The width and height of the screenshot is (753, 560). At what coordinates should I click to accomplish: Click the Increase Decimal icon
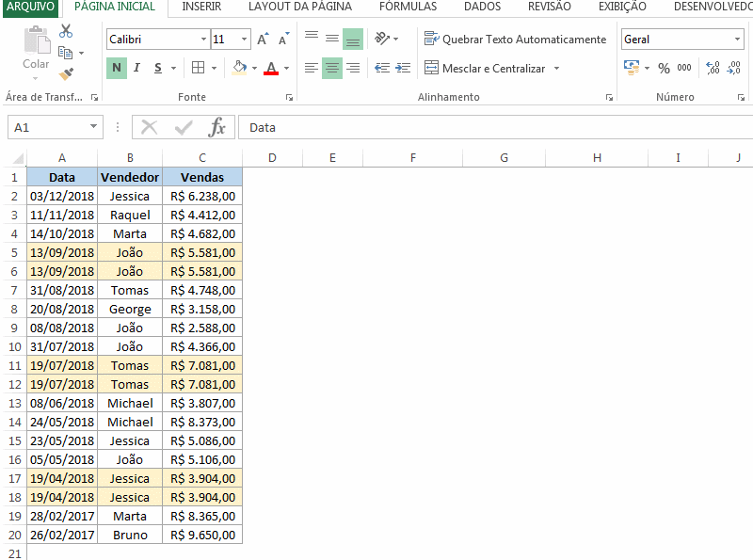[712, 68]
